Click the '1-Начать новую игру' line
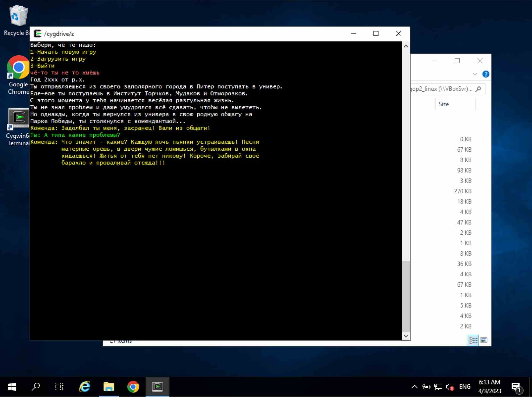532x397 pixels. tap(63, 52)
